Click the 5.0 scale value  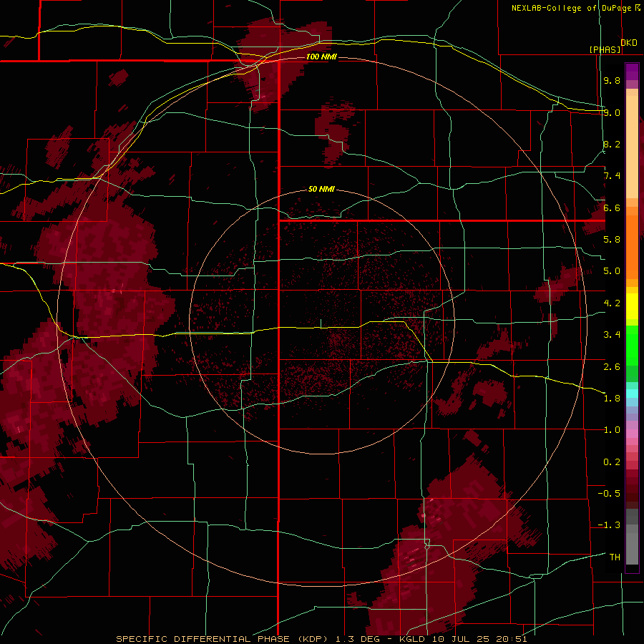coord(612,271)
